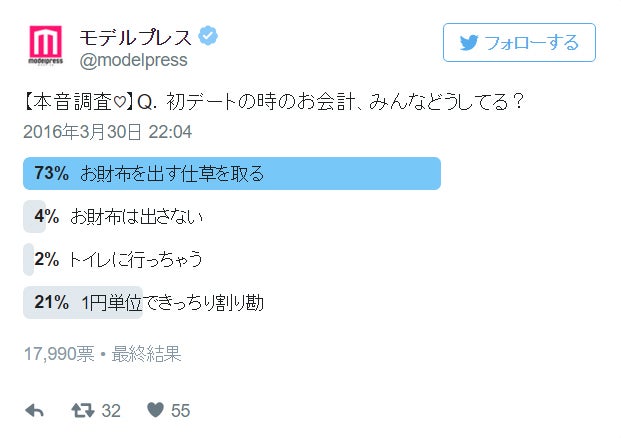Image resolution: width=621 pixels, height=438 pixels.
Task: Select the 21% 1円単位できっちり割り勘 poll option
Action: click(155, 302)
